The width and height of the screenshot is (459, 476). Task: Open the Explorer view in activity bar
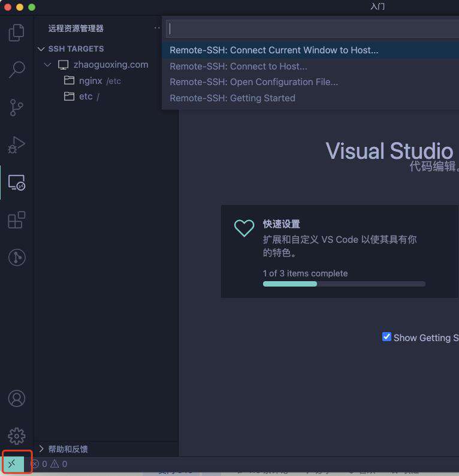point(16,32)
